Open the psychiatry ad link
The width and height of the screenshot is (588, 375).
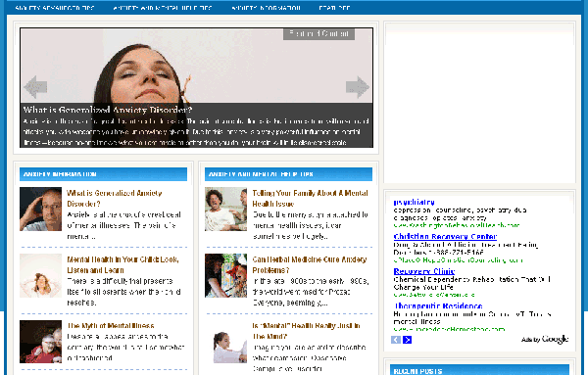(x=414, y=202)
